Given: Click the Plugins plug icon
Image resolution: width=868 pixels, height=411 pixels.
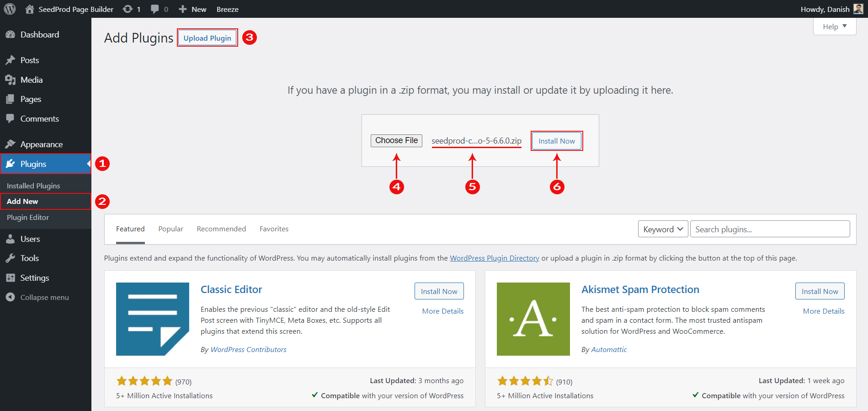Looking at the screenshot, I should coord(10,164).
